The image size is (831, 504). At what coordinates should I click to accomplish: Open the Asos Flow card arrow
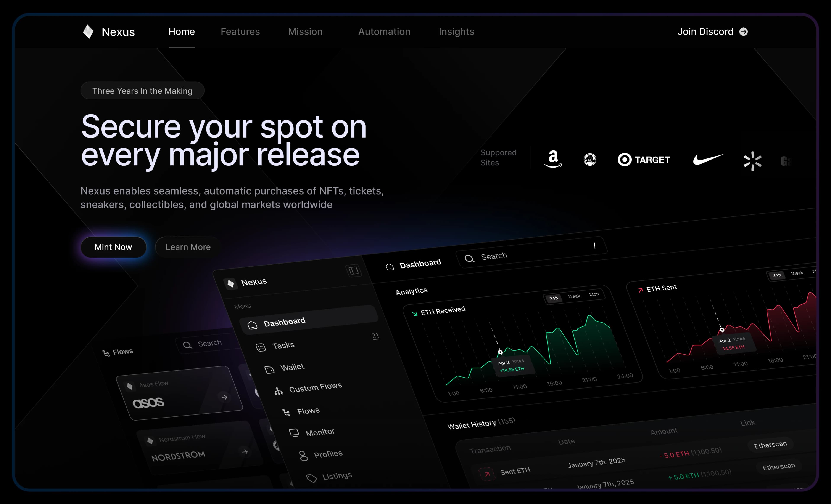224,397
